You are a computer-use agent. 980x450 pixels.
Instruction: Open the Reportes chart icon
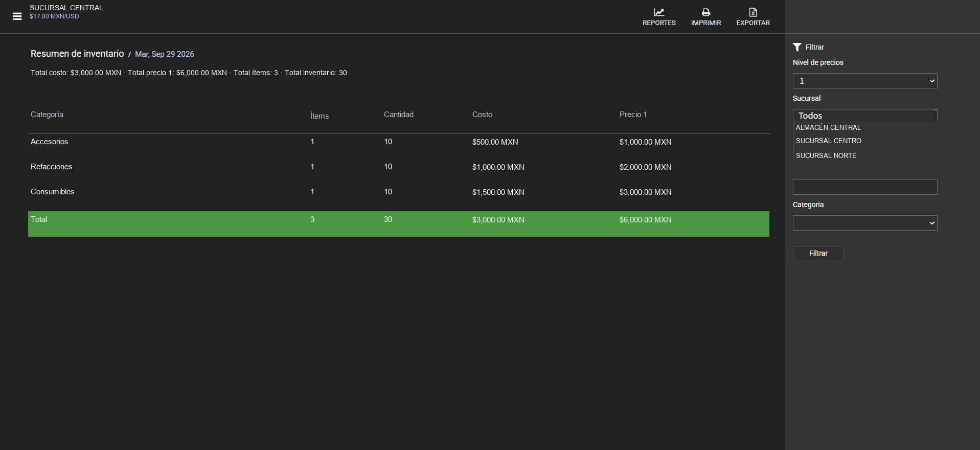pyautogui.click(x=659, y=12)
